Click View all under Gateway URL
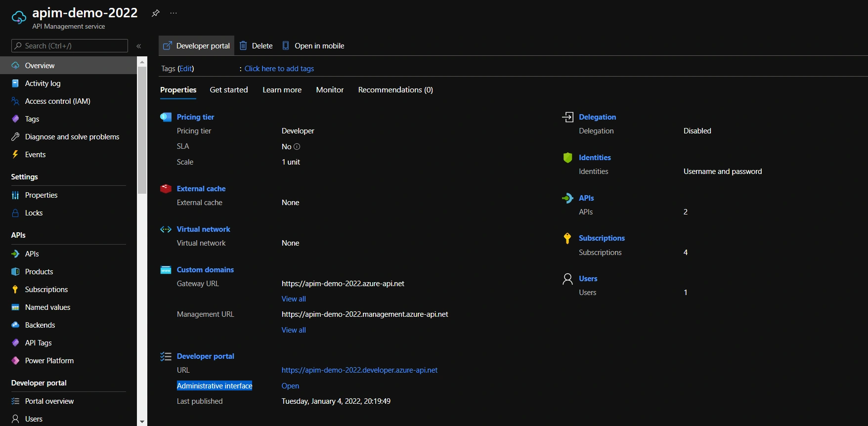 294,299
